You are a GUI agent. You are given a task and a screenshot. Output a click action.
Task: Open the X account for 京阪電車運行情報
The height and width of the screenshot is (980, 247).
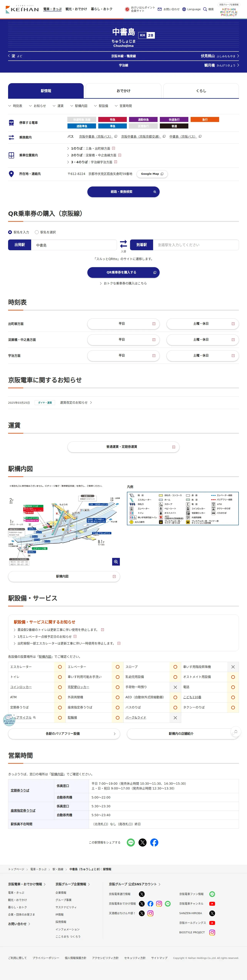pyautogui.click(x=142, y=894)
